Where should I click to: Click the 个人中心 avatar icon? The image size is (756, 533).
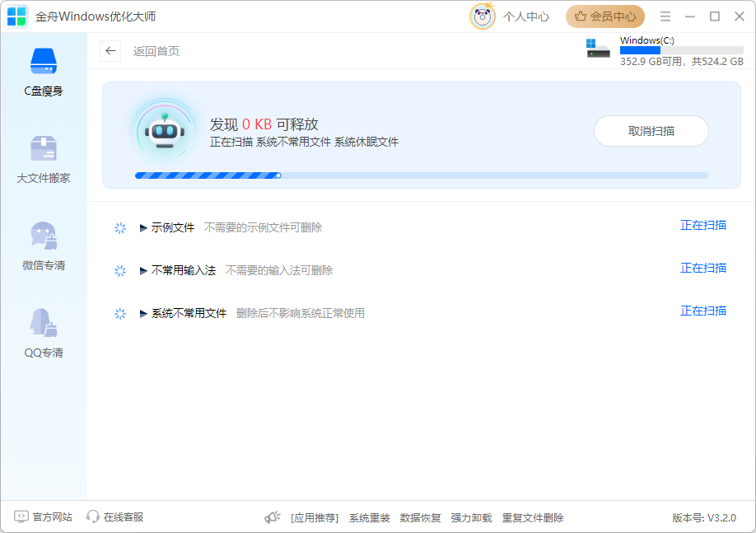click(482, 16)
